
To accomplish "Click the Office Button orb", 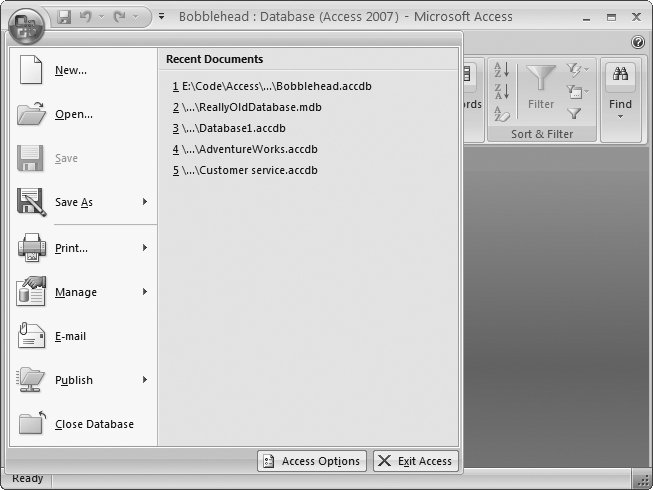I will pyautogui.click(x=27, y=23).
